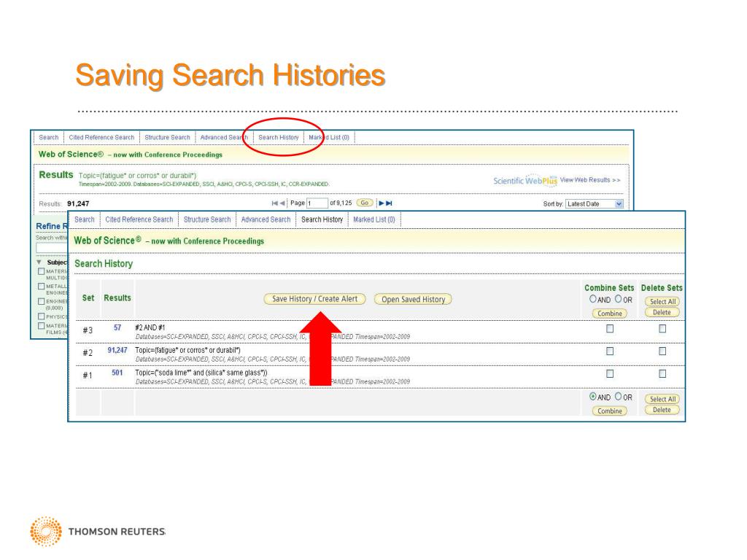Click the top Delete button

tap(662, 312)
